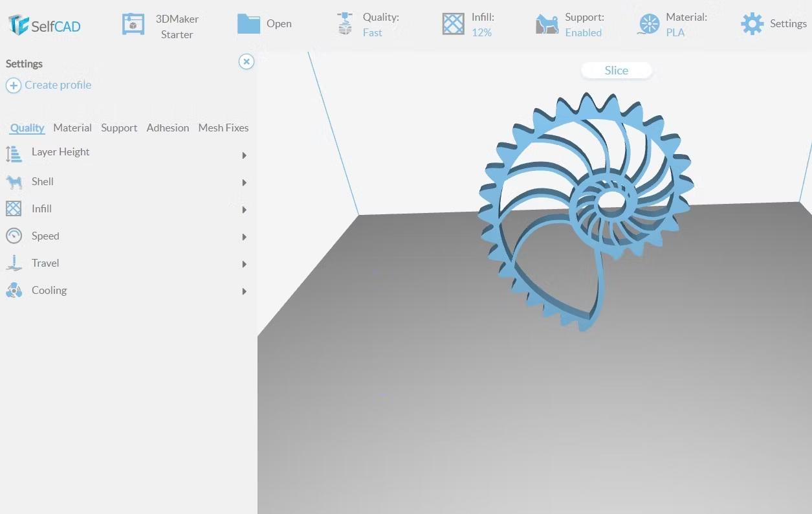Close the Settings panel
The image size is (812, 514).
tap(246, 61)
